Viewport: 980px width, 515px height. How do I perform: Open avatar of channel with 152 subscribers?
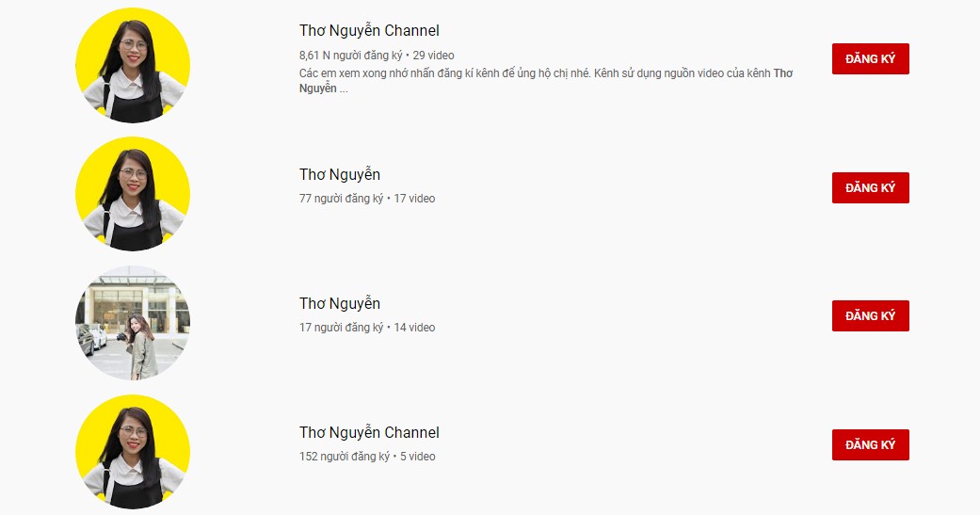[x=133, y=451]
